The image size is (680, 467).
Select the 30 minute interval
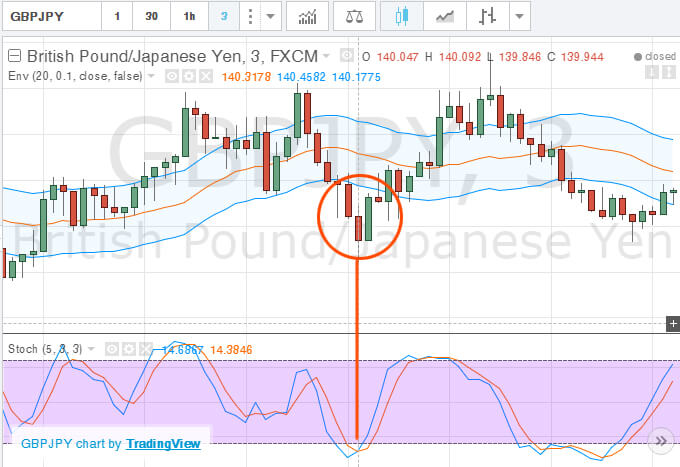point(151,16)
